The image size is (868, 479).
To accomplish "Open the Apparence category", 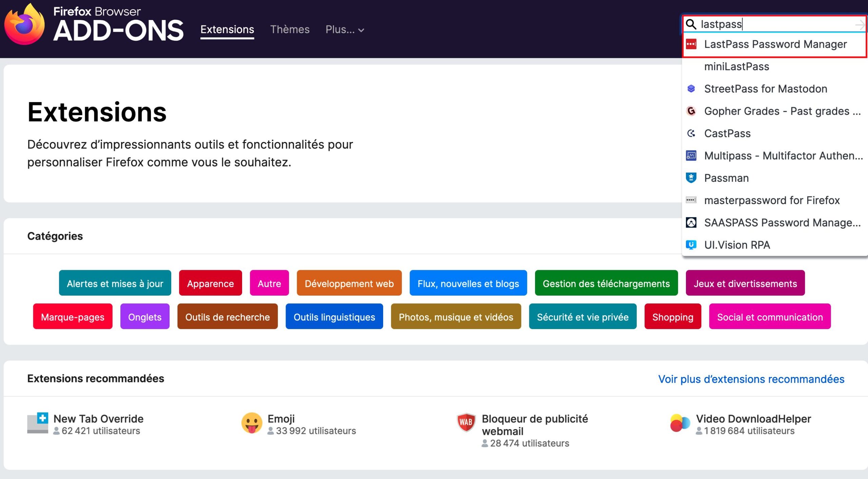I will (x=211, y=283).
